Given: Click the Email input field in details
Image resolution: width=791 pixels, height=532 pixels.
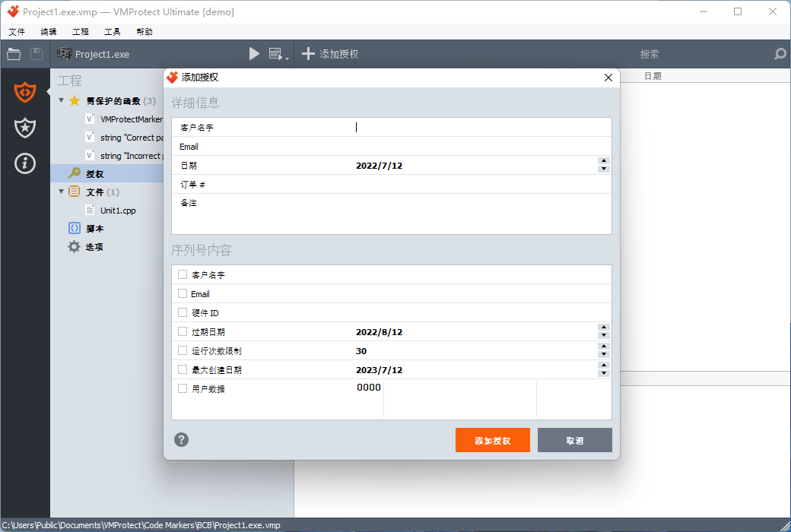Looking at the screenshot, I should (483, 146).
